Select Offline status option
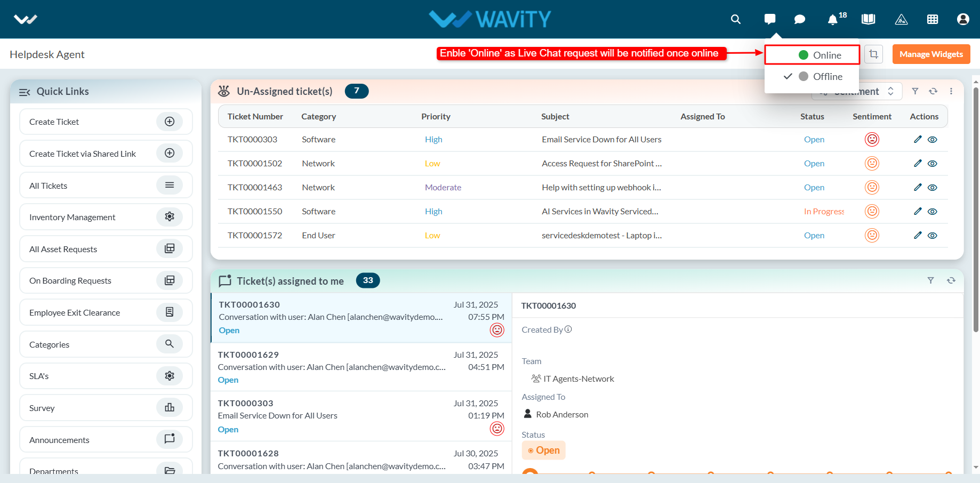980x483 pixels. click(812, 76)
